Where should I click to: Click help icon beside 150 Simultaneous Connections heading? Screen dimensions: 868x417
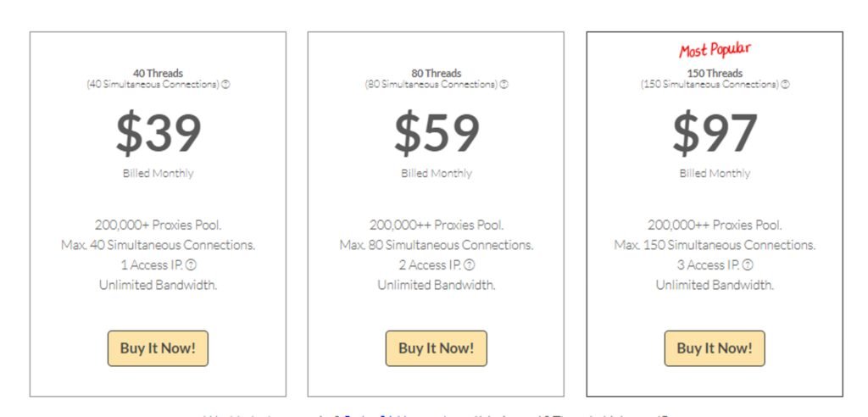pyautogui.click(x=786, y=85)
